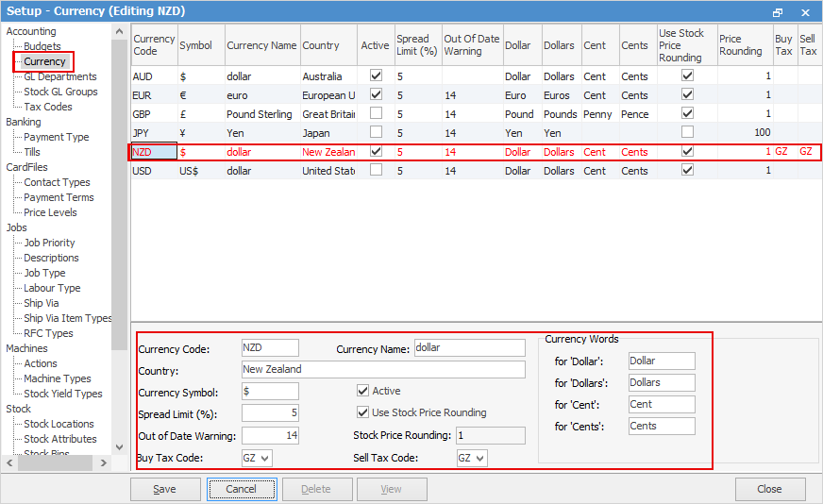Viewport: 823px width, 504px height.
Task: Sort by the Currency Name column header
Action: (262, 45)
